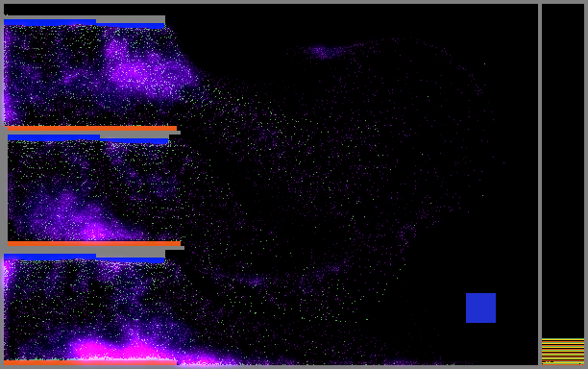
Task: Click the bright magenta glow on bottom floor
Action: coord(120,351)
